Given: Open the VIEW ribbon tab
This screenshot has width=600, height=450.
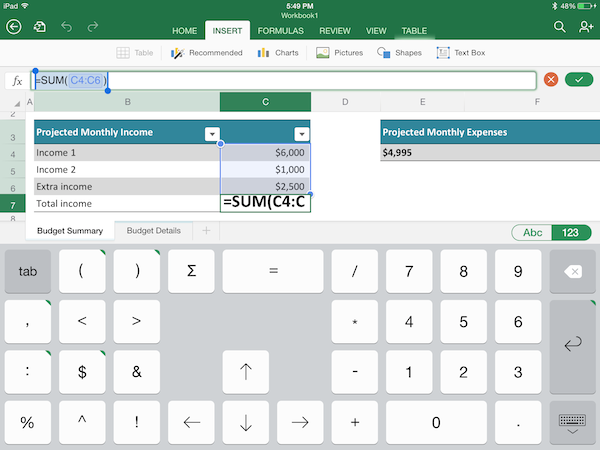Looking at the screenshot, I should tap(376, 31).
